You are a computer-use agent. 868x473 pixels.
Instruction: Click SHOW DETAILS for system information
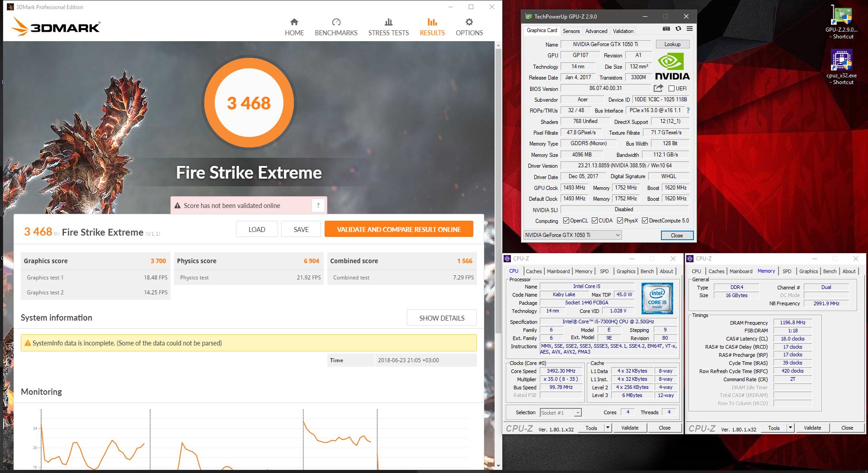(442, 318)
